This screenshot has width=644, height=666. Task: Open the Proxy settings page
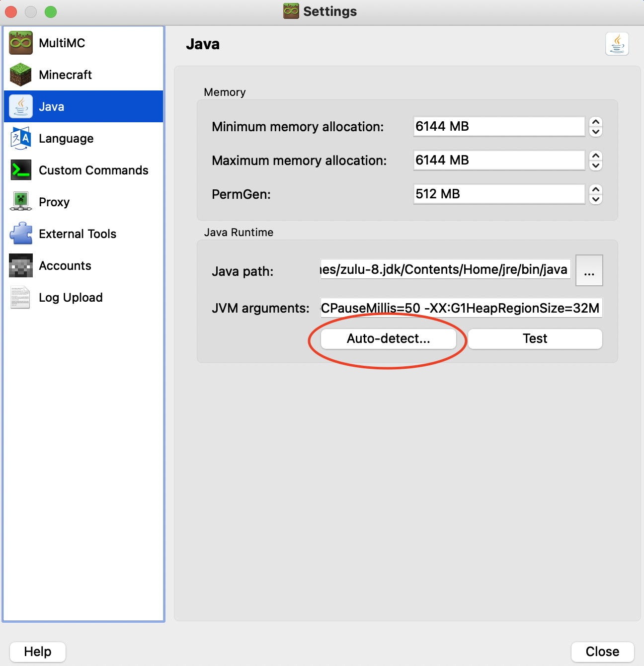[83, 202]
